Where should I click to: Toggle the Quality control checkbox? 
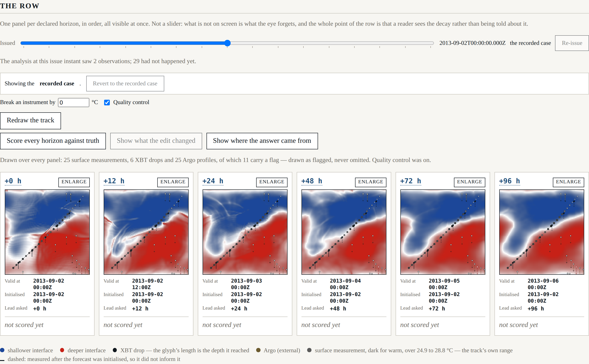click(107, 102)
